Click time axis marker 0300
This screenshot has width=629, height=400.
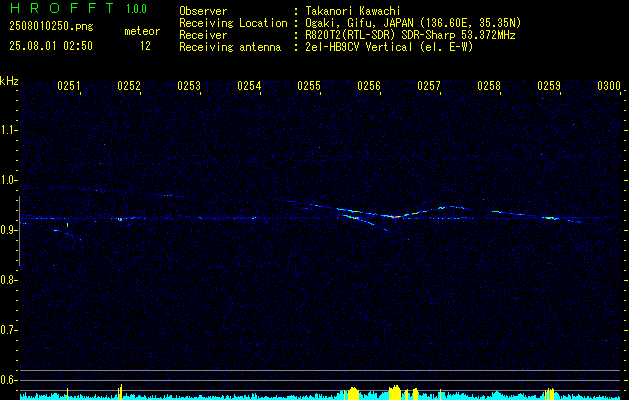point(609,86)
